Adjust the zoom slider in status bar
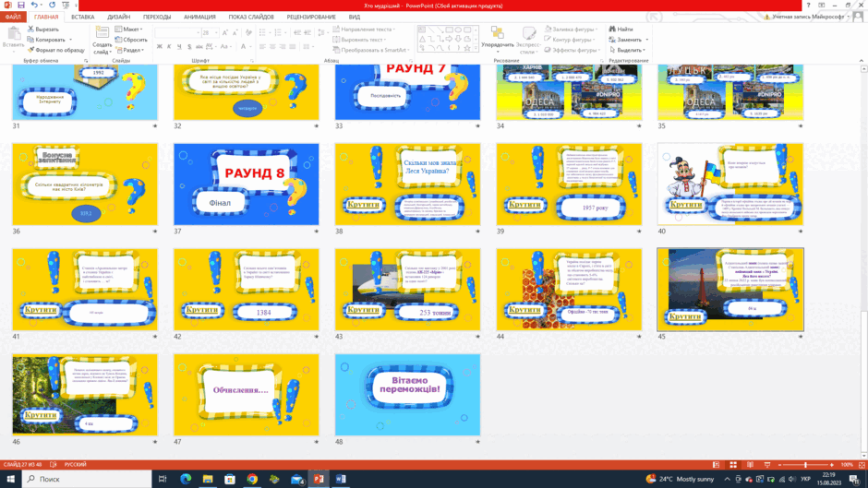The height and width of the screenshot is (488, 868). [805, 465]
